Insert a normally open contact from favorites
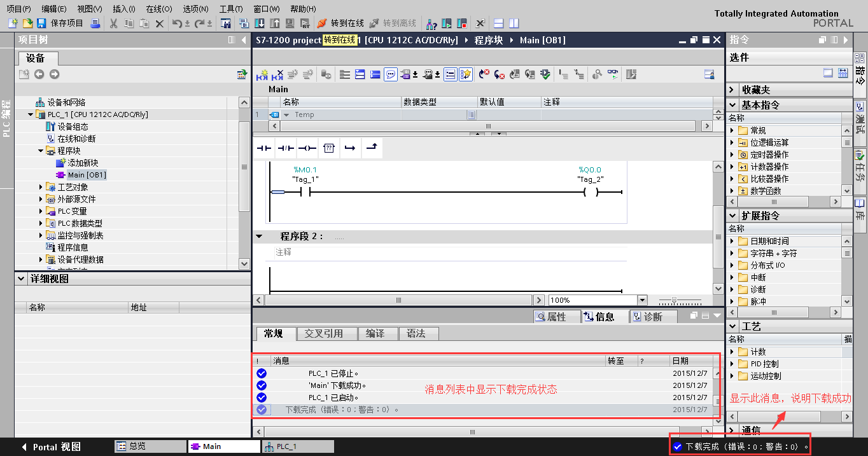Image resolution: width=868 pixels, height=456 pixels. click(263, 148)
